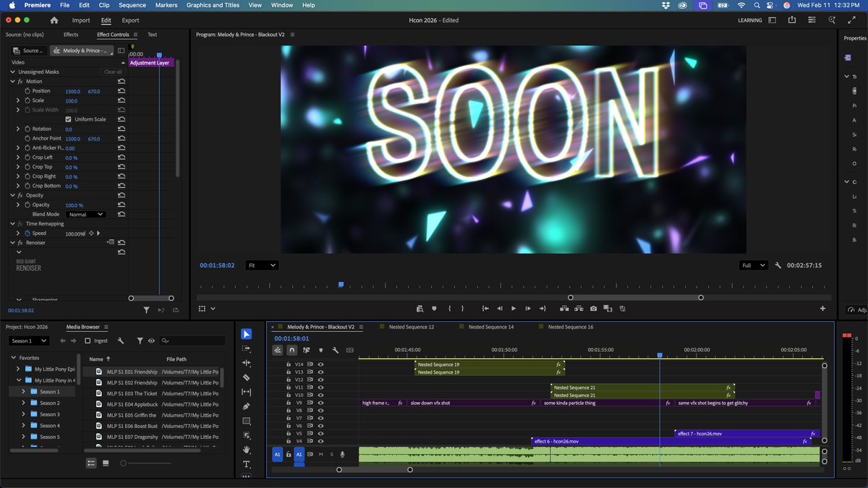Select the Type tool
This screenshot has width=868, height=488.
point(246,464)
